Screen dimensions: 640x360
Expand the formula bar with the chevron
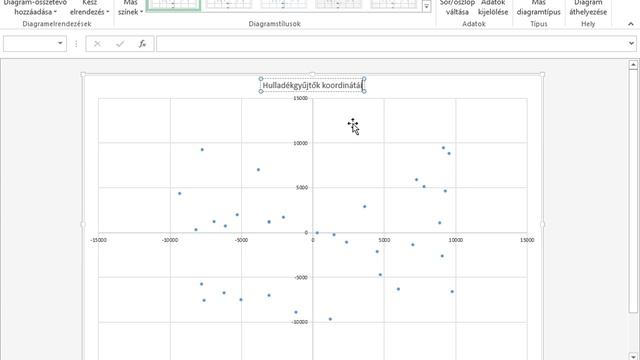[x=631, y=43]
